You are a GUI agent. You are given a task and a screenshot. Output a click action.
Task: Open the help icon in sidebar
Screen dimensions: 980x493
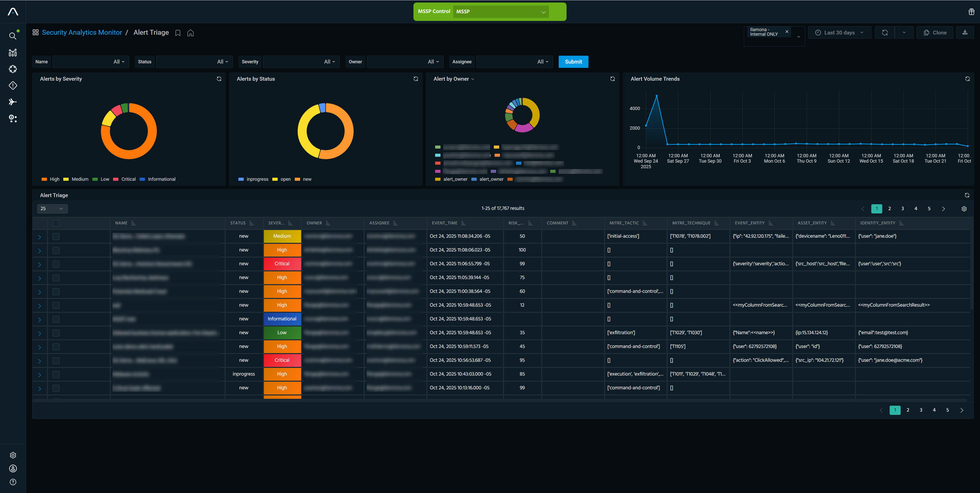coord(13,482)
